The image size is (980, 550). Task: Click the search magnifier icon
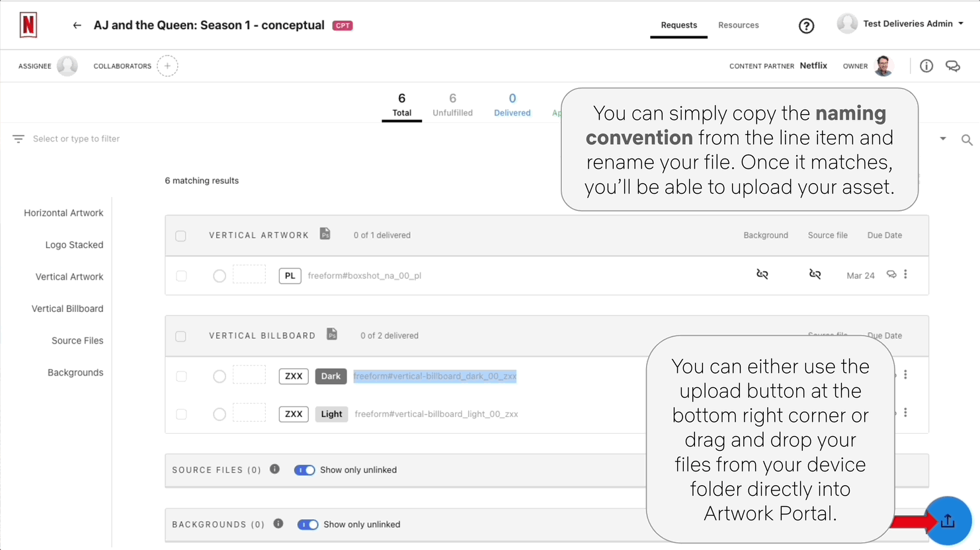[x=966, y=140]
